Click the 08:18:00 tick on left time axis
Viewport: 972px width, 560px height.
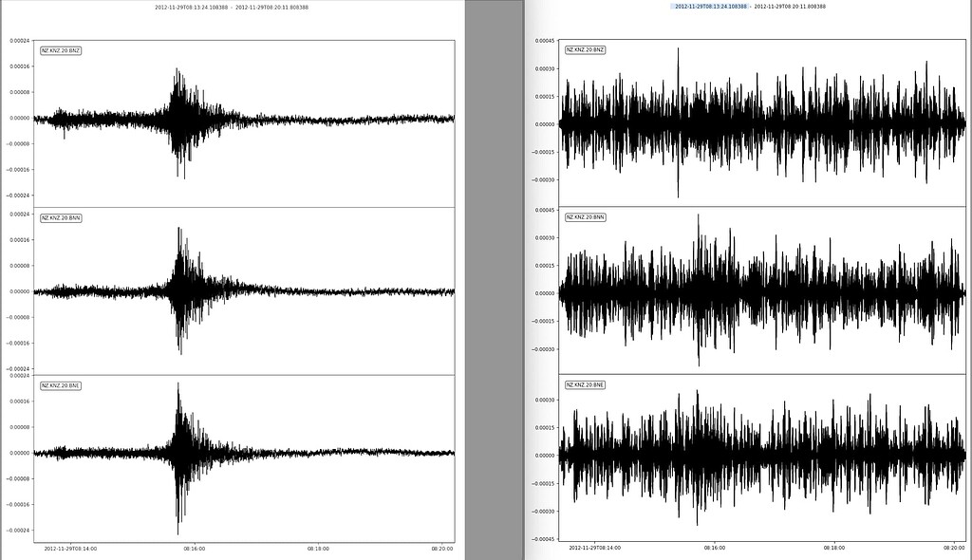click(318, 548)
